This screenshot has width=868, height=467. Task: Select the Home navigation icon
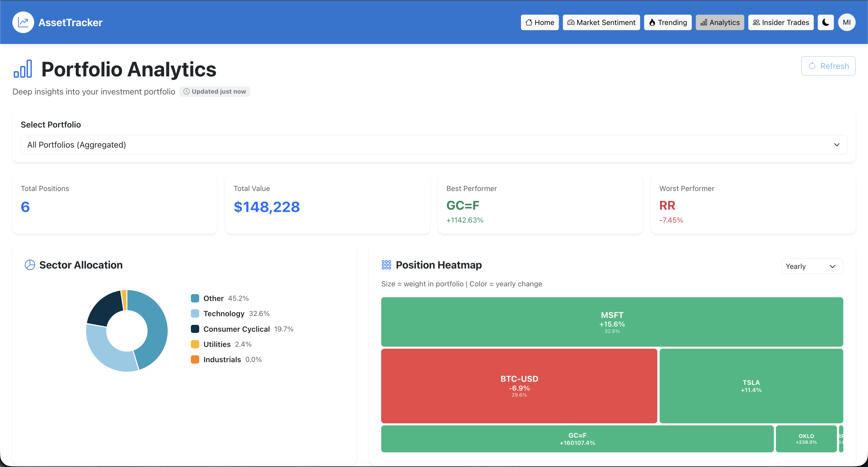pyautogui.click(x=530, y=22)
